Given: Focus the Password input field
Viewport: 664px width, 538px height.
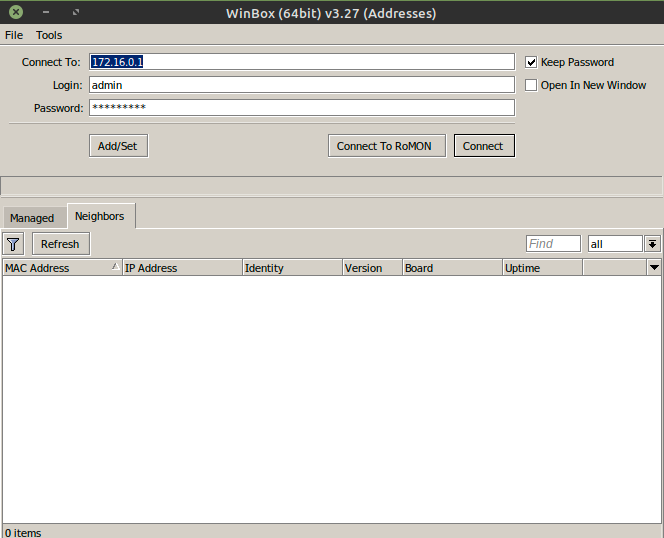Looking at the screenshot, I should click(301, 108).
